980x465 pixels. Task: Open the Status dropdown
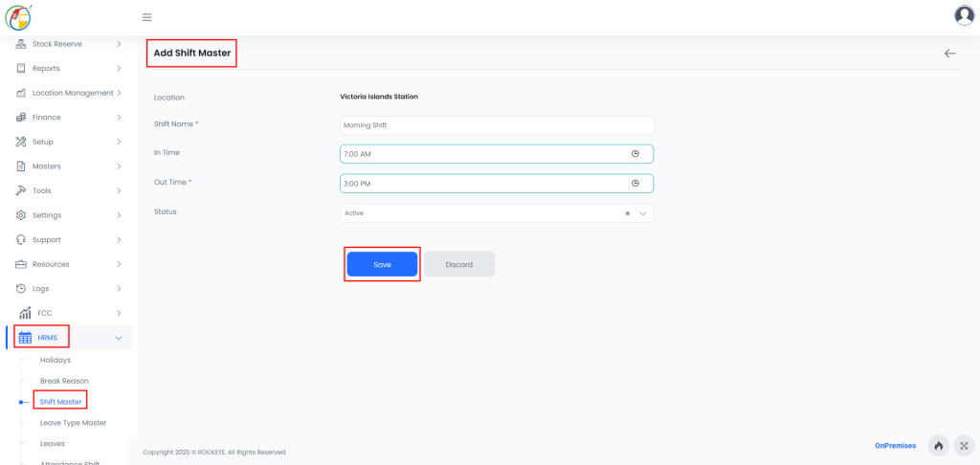497,213
